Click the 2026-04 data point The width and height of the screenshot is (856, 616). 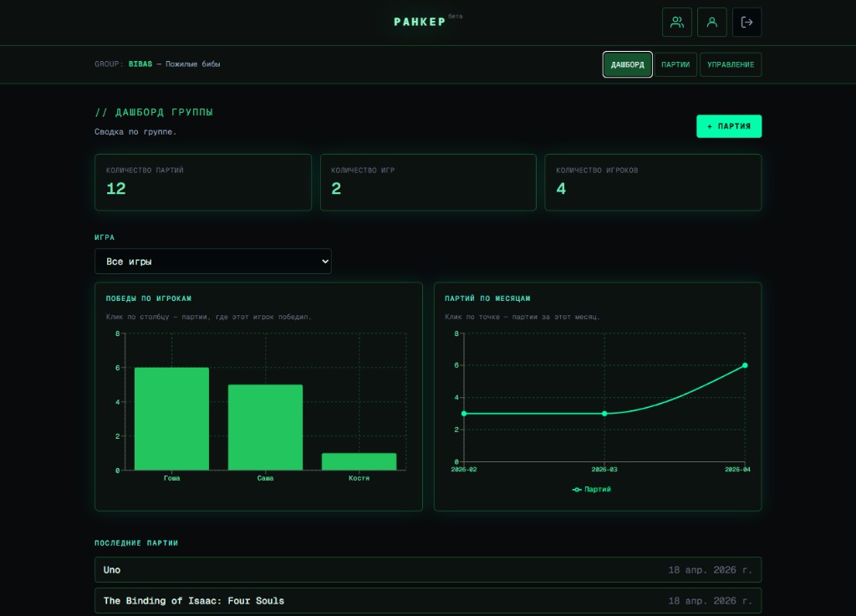(x=745, y=365)
